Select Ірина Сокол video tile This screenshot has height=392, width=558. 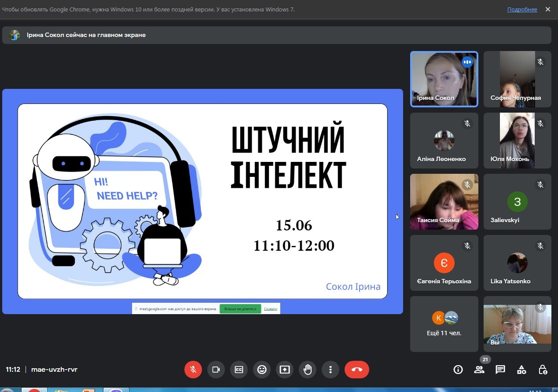444,79
